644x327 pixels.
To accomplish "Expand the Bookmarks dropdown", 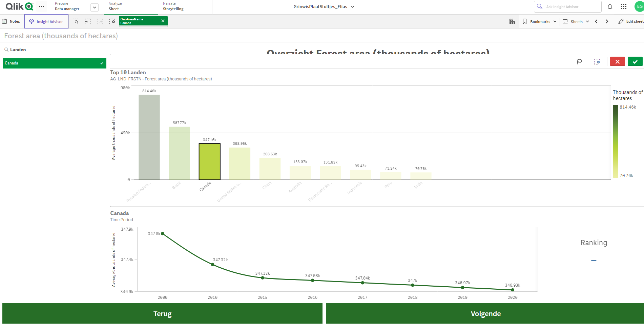I will 539,21.
